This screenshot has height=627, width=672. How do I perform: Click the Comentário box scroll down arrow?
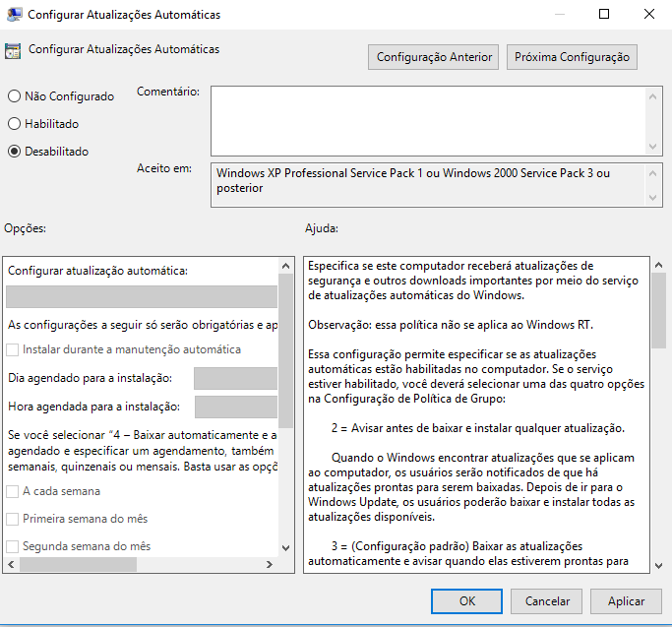click(x=652, y=147)
